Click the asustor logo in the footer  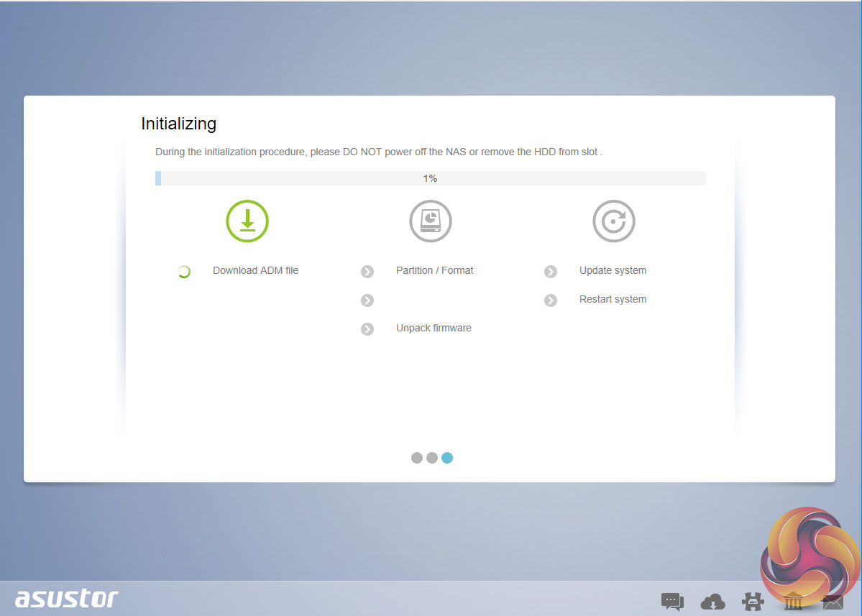(67, 598)
